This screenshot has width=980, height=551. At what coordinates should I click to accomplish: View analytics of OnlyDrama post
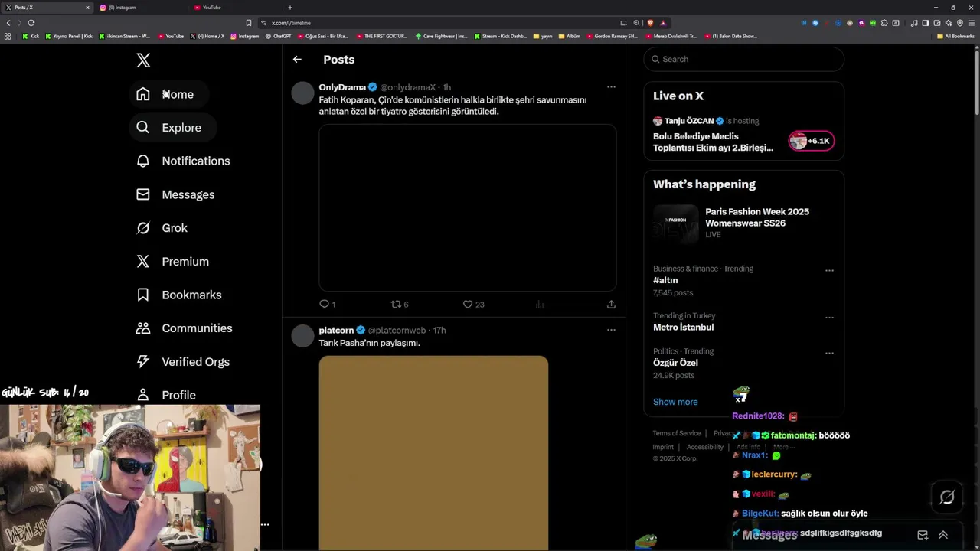point(540,304)
